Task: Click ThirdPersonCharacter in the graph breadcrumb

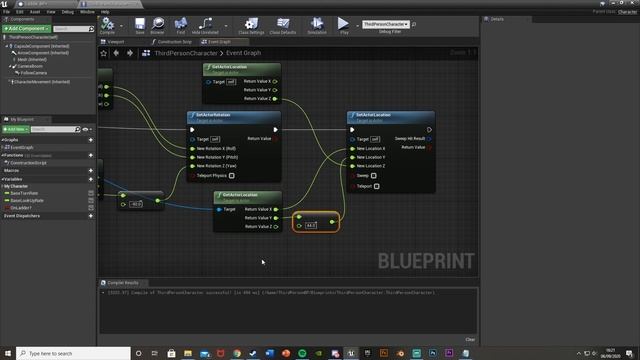Action: click(186, 53)
